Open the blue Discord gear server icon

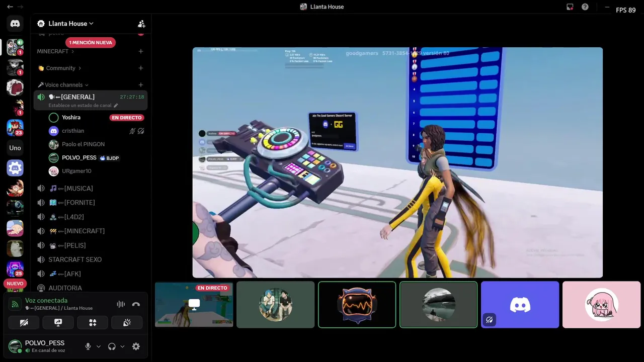[x=15, y=168]
